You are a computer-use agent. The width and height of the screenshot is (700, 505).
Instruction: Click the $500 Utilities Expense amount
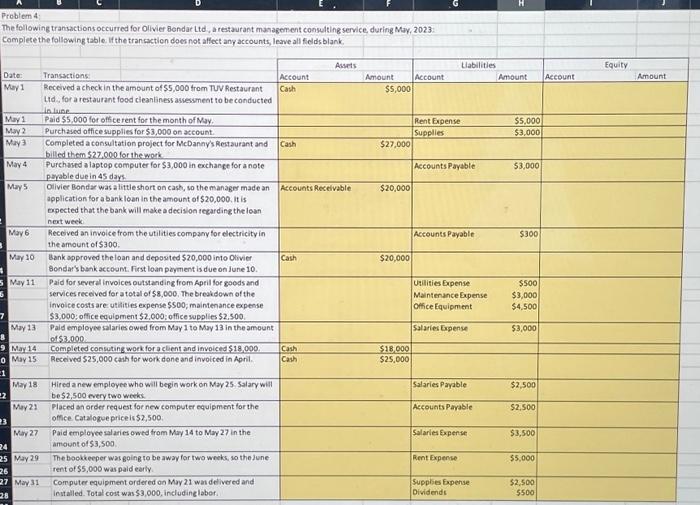[528, 284]
